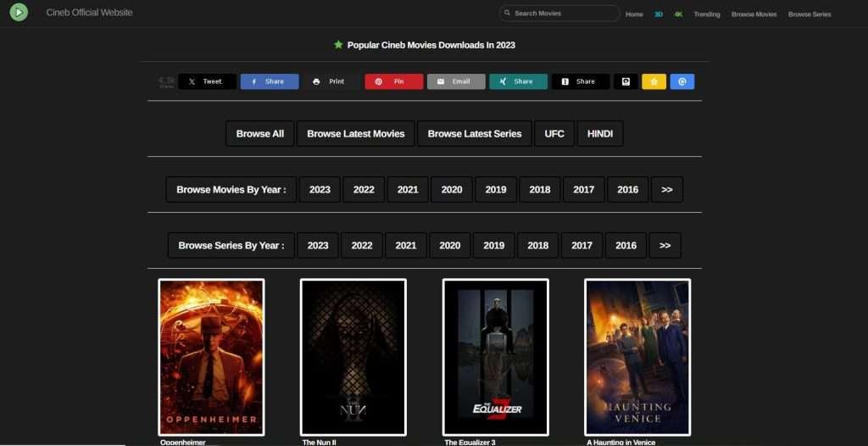This screenshot has height=446, width=868.
Task: Click the Search Movies field
Action: point(559,14)
